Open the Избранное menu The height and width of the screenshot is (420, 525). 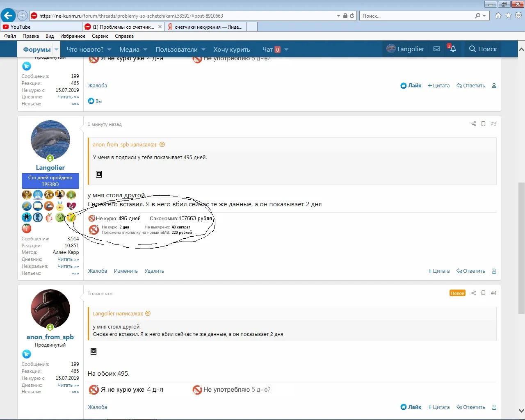coord(73,36)
